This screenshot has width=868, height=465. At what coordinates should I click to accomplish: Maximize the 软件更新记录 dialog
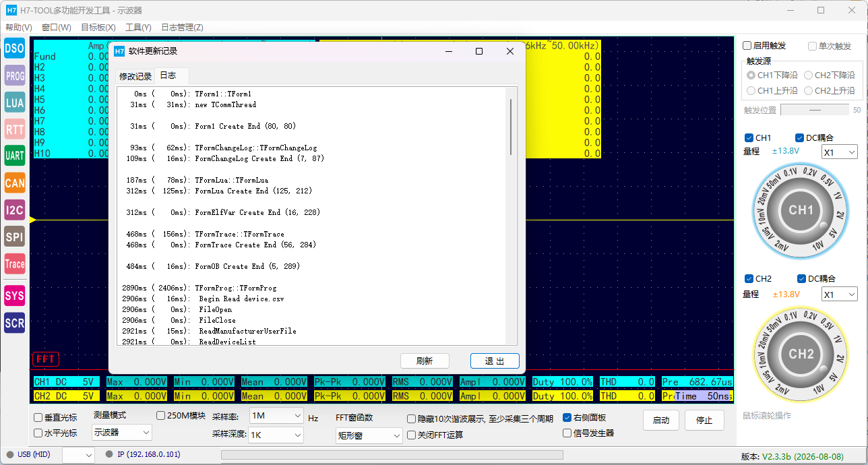tap(479, 51)
